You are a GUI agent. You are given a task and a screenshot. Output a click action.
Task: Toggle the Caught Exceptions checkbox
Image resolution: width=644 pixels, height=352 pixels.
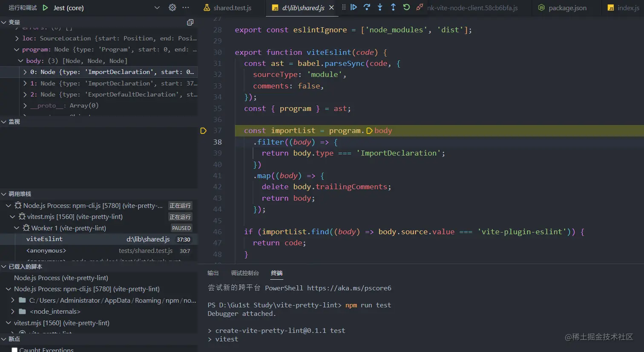[x=14, y=350]
